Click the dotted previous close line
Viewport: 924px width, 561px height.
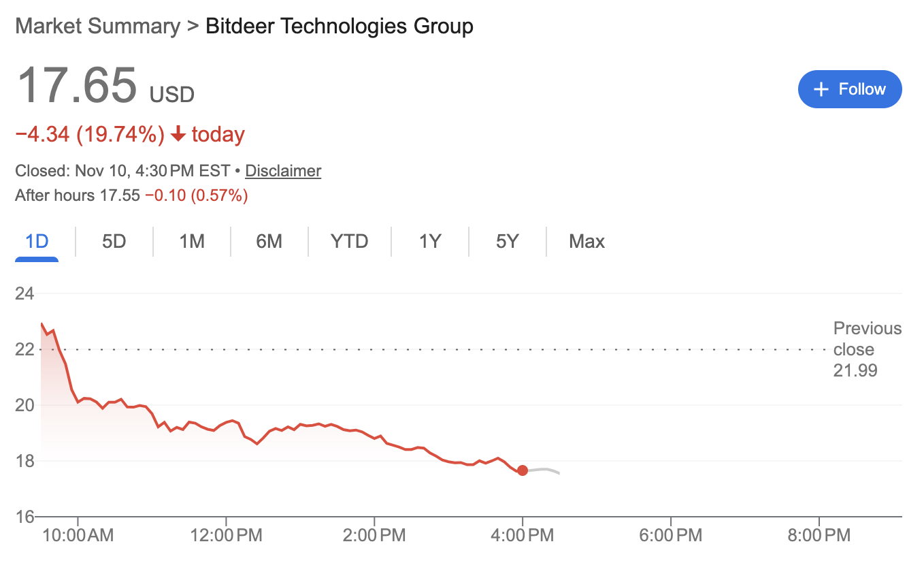[408, 349]
